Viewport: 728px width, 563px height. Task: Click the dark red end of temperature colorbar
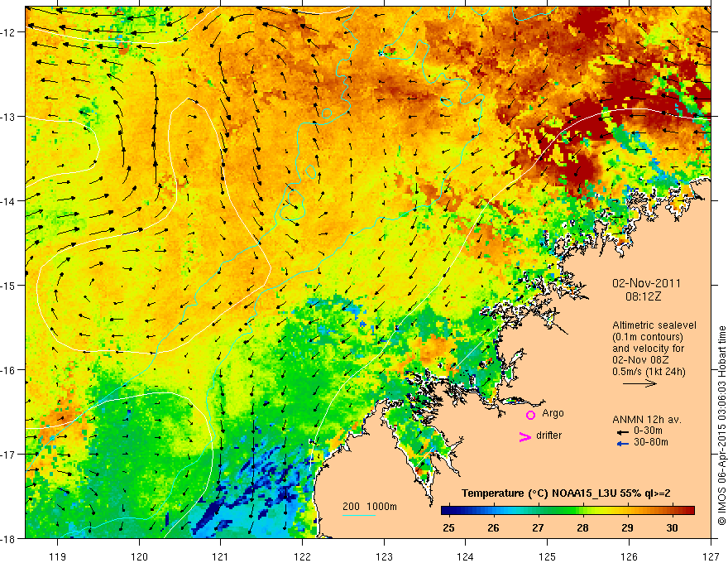pos(689,511)
